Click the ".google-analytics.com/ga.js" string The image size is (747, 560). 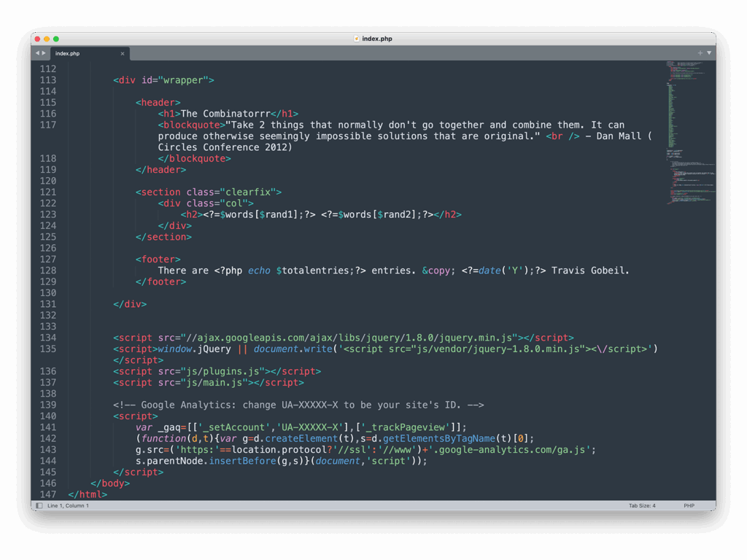click(x=512, y=449)
